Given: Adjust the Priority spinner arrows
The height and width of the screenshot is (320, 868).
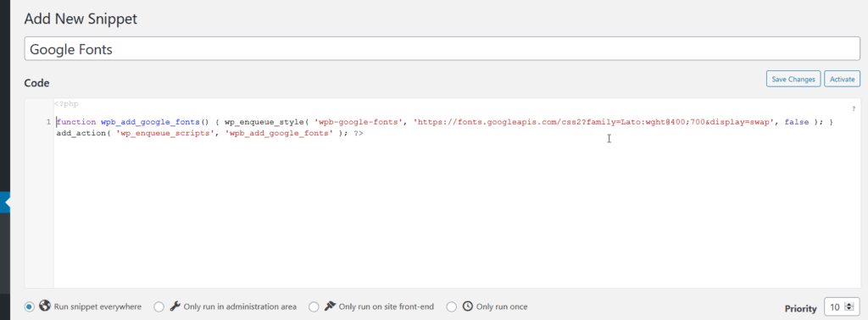Looking at the screenshot, I should pos(849,306).
